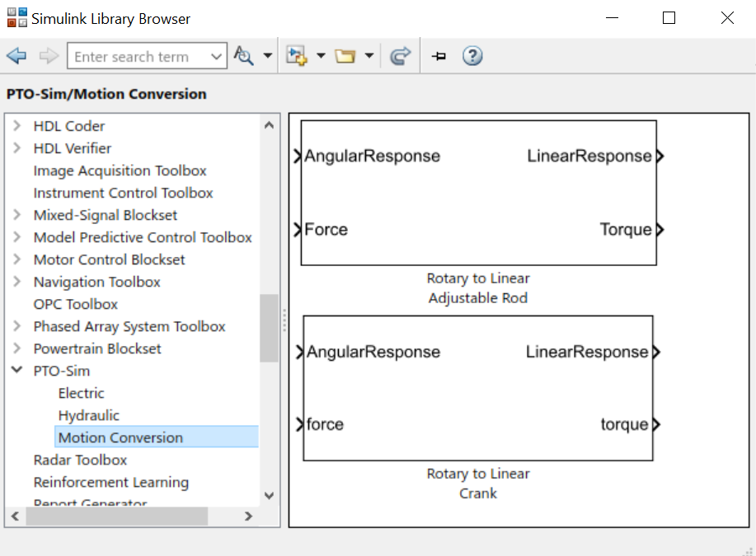The width and height of the screenshot is (756, 556).
Task: Select Model Predictive Control Toolbox label
Action: coord(143,237)
